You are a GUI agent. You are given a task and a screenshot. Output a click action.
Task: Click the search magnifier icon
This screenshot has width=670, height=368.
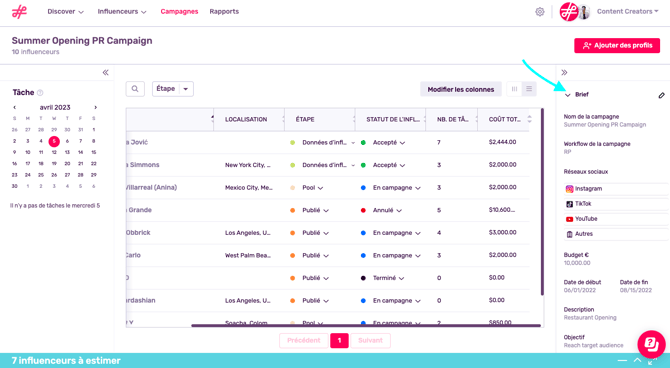(x=135, y=89)
